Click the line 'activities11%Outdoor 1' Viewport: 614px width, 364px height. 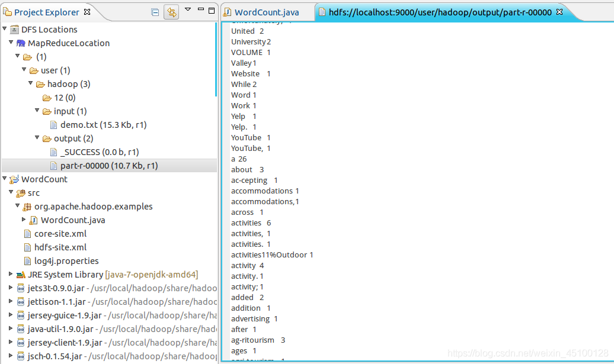(x=272, y=255)
